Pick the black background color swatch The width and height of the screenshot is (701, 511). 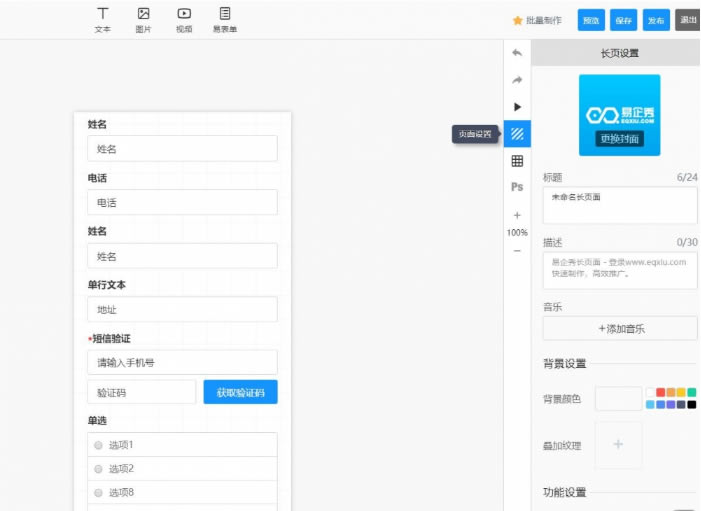[x=692, y=404]
